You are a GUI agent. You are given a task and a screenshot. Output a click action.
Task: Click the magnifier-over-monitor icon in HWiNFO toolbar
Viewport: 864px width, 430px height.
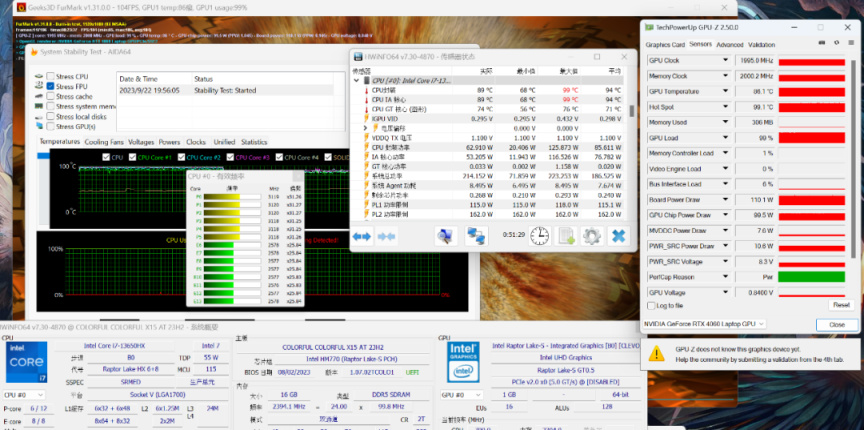tap(446, 236)
